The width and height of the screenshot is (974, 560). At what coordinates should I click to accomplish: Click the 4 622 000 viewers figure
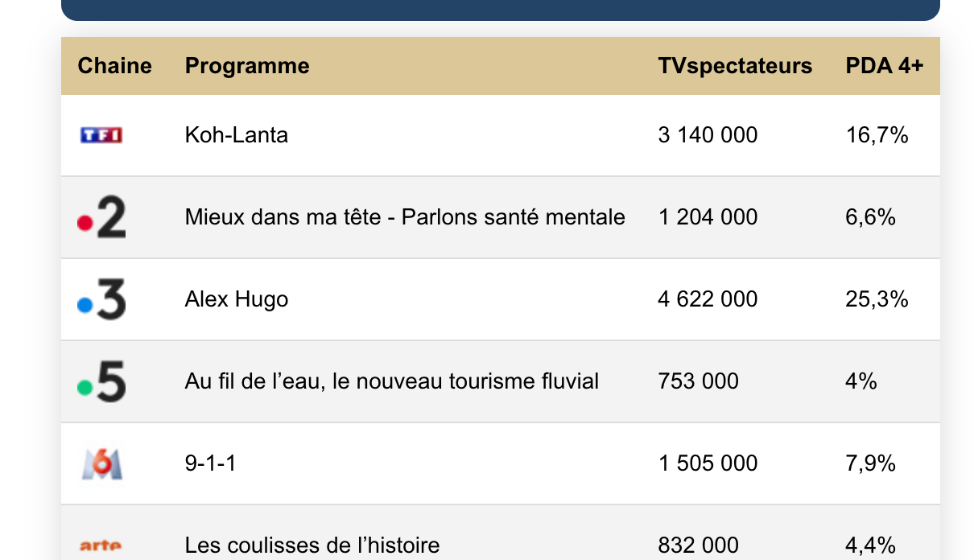708,299
